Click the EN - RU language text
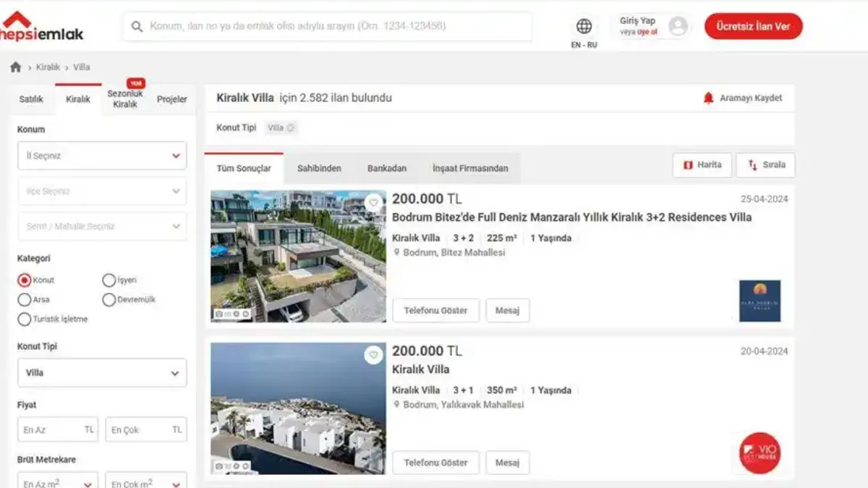This screenshot has width=868, height=488. point(584,45)
